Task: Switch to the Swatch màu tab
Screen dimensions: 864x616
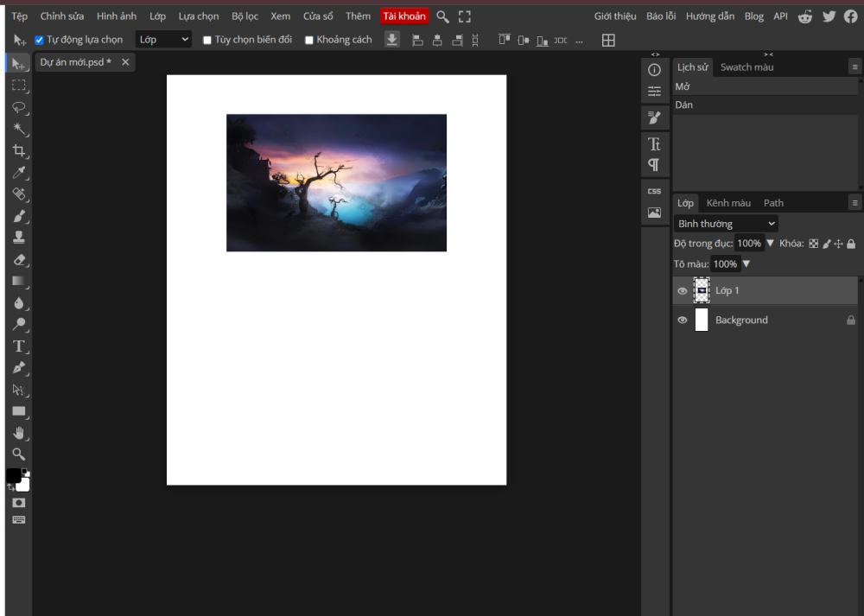Action: [746, 67]
